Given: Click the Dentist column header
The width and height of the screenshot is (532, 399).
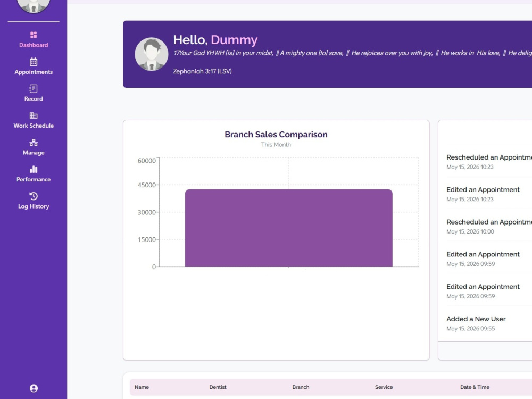Looking at the screenshot, I should [218, 387].
